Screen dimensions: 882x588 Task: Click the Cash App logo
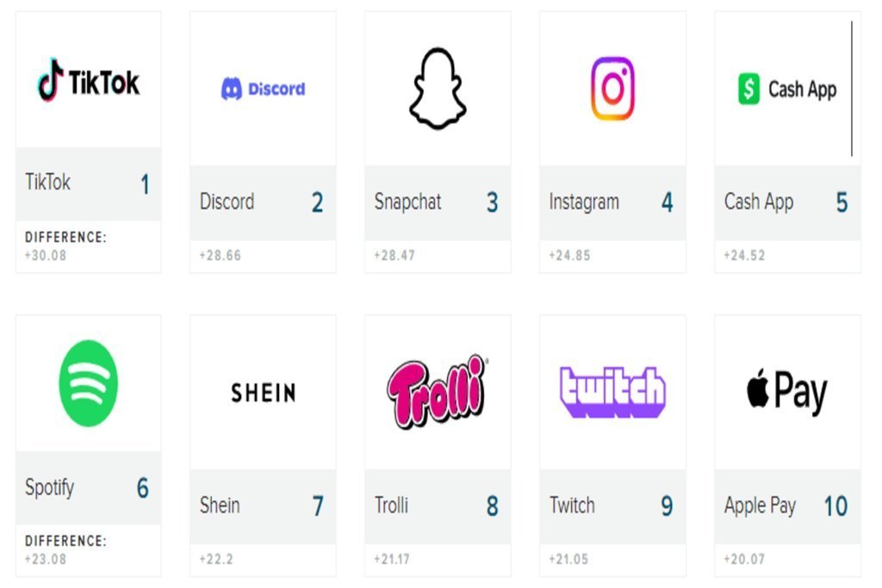point(787,90)
